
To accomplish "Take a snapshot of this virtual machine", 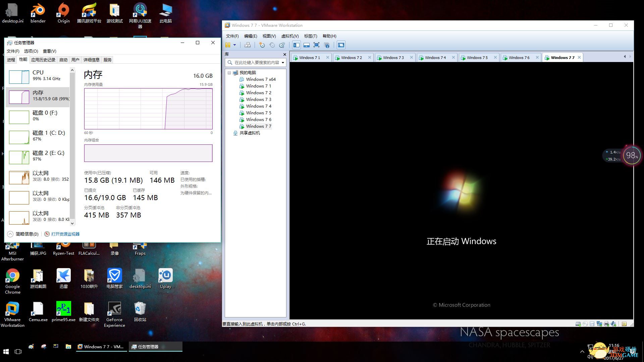I will pyautogui.click(x=262, y=45).
